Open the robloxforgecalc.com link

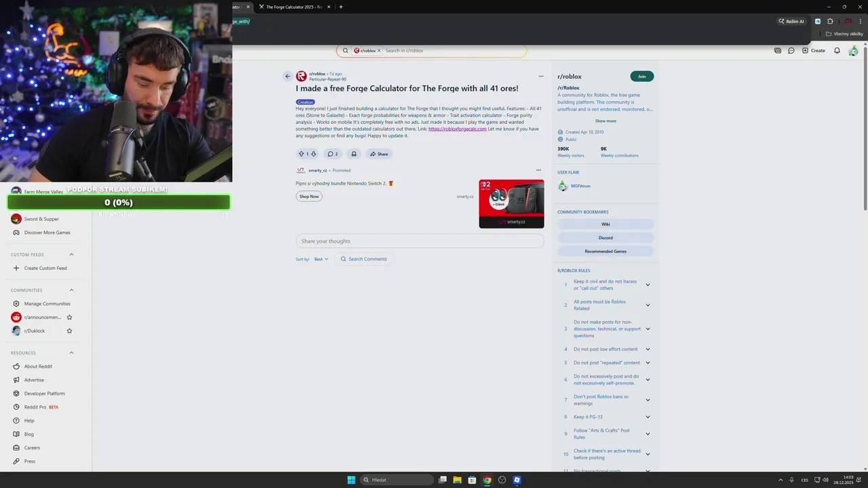[x=458, y=129]
